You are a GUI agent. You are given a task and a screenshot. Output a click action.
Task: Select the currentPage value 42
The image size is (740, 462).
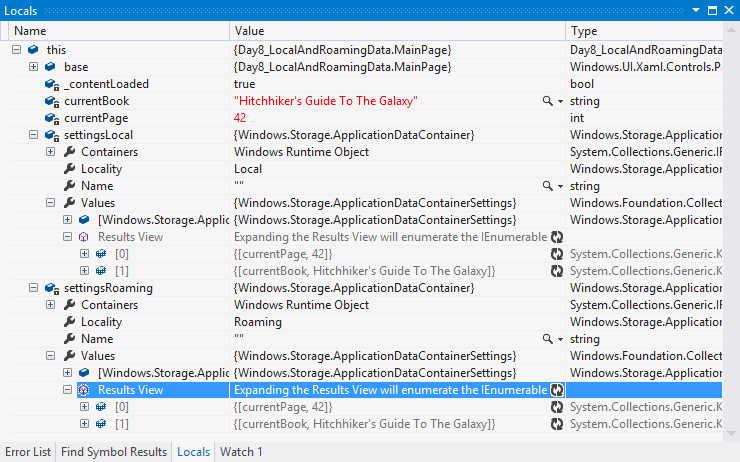pyautogui.click(x=241, y=118)
